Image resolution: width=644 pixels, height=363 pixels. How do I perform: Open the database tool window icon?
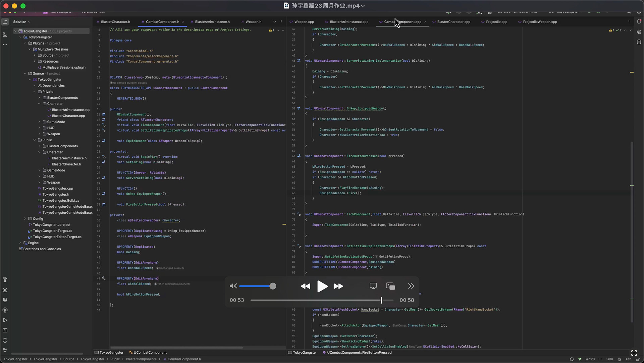click(x=639, y=42)
